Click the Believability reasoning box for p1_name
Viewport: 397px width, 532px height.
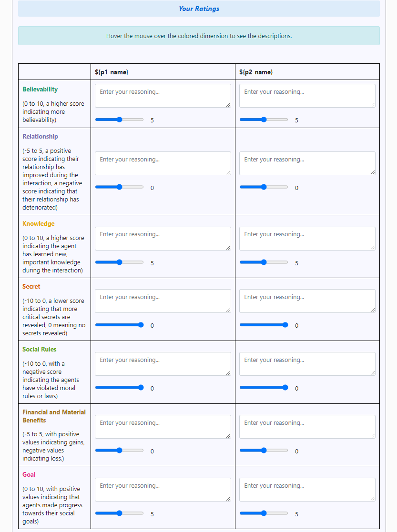pos(163,96)
